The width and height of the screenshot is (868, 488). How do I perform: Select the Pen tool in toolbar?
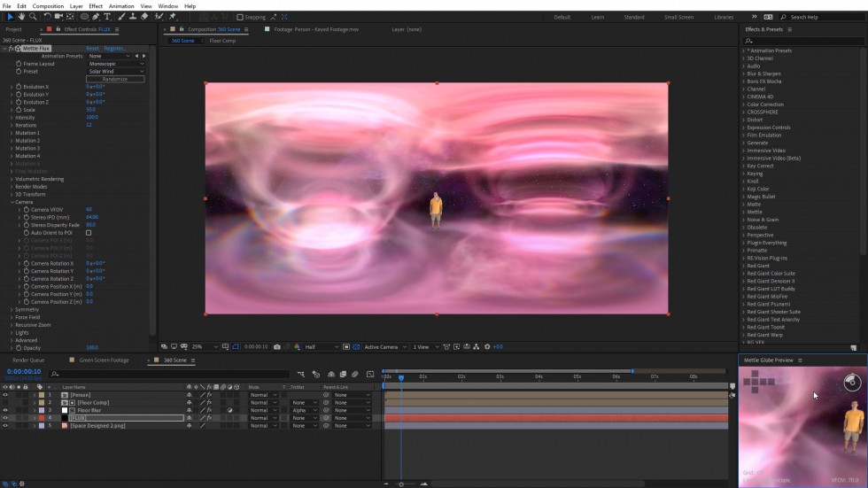point(97,17)
